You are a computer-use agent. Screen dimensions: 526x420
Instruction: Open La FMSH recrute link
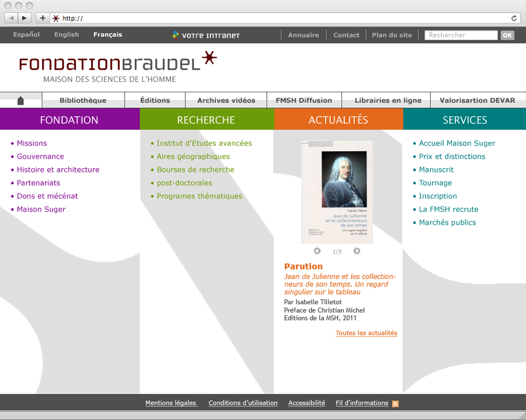point(449,209)
